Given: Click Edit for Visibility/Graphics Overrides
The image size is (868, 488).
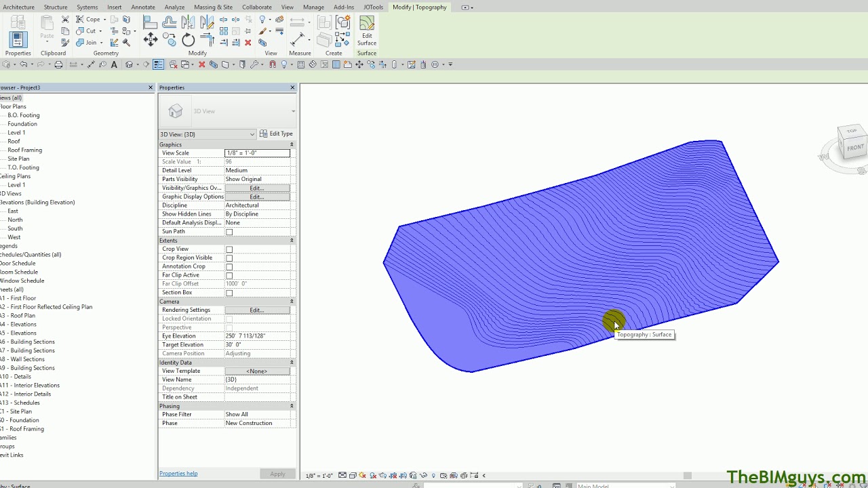Looking at the screenshot, I should click(x=256, y=188).
